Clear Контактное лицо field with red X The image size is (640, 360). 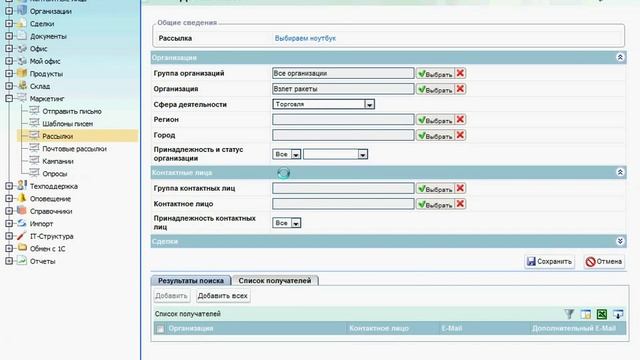point(460,204)
